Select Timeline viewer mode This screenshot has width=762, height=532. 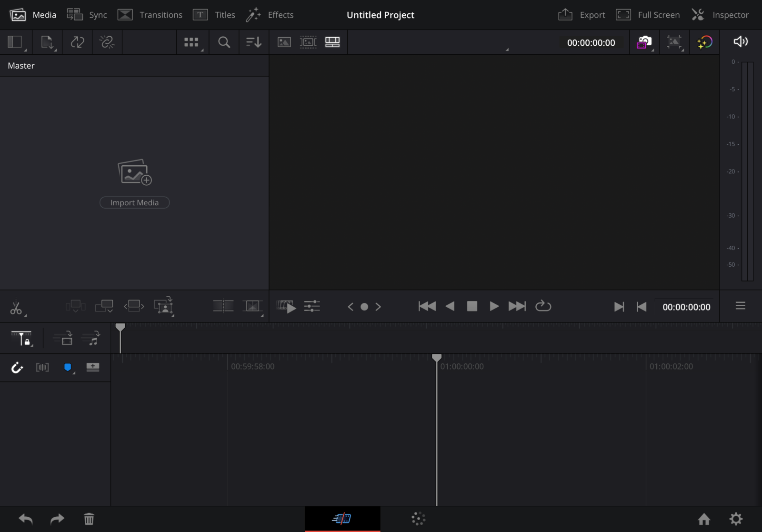point(332,42)
